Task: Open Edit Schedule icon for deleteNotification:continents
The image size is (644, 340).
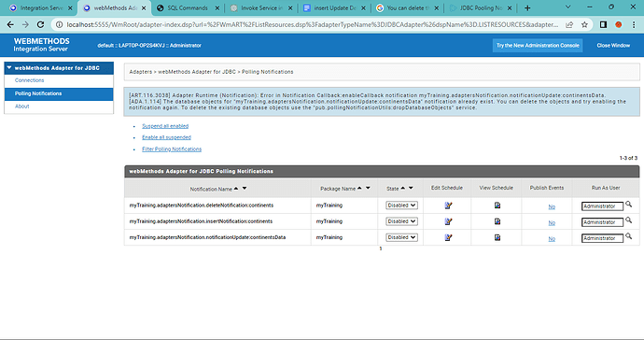Action: point(448,205)
